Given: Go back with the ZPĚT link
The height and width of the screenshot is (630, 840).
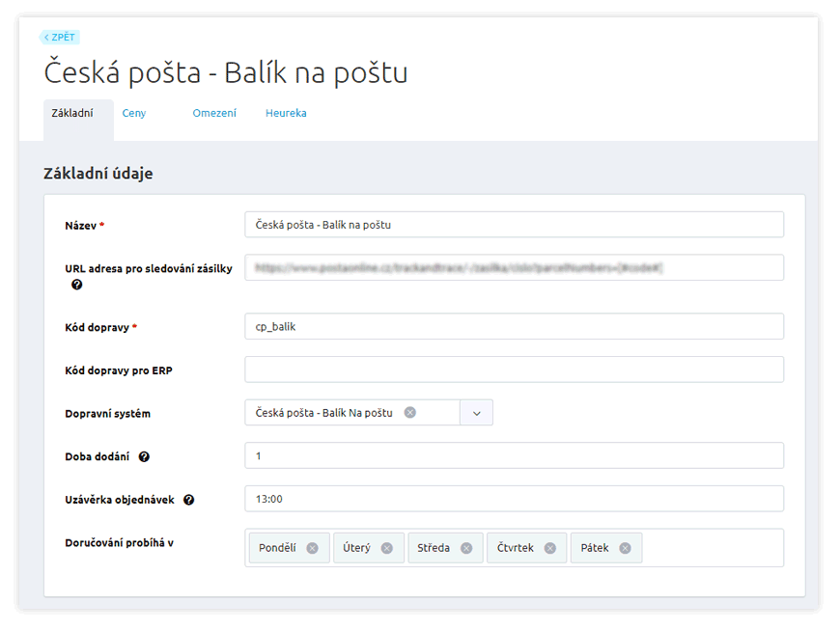Looking at the screenshot, I should pos(60,37).
